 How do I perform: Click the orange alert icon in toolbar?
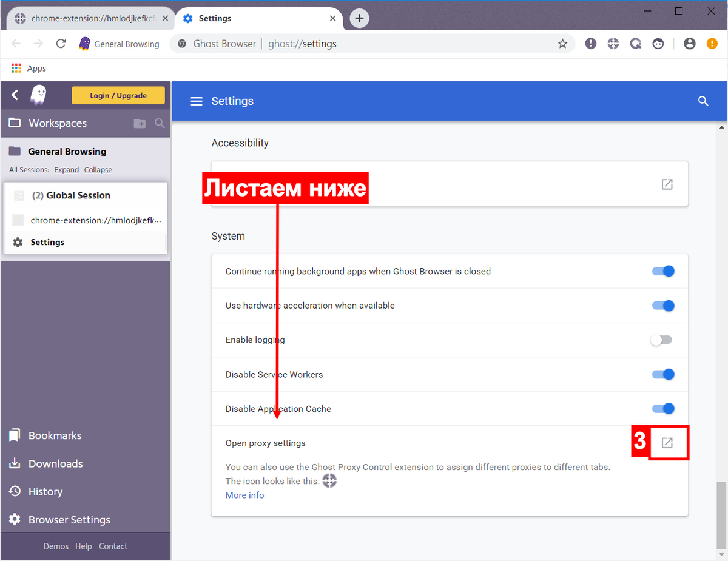click(x=712, y=44)
